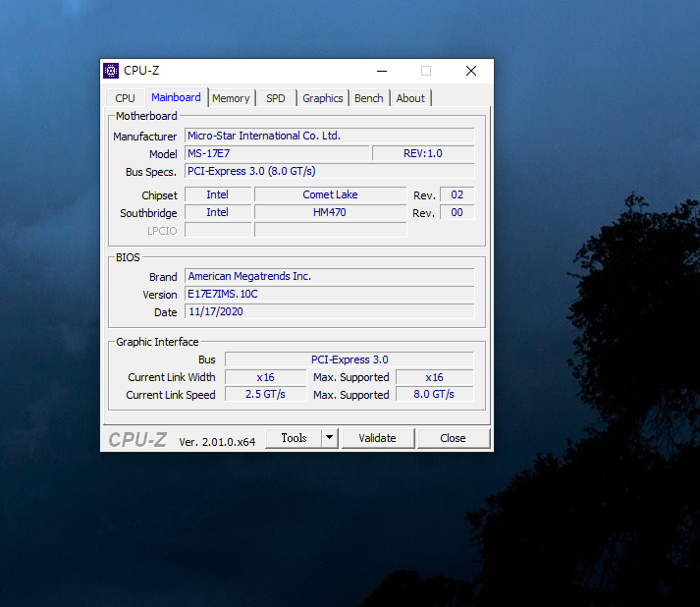Expand the Tools dropdown arrow
The width and height of the screenshot is (700, 607).
tap(330, 438)
